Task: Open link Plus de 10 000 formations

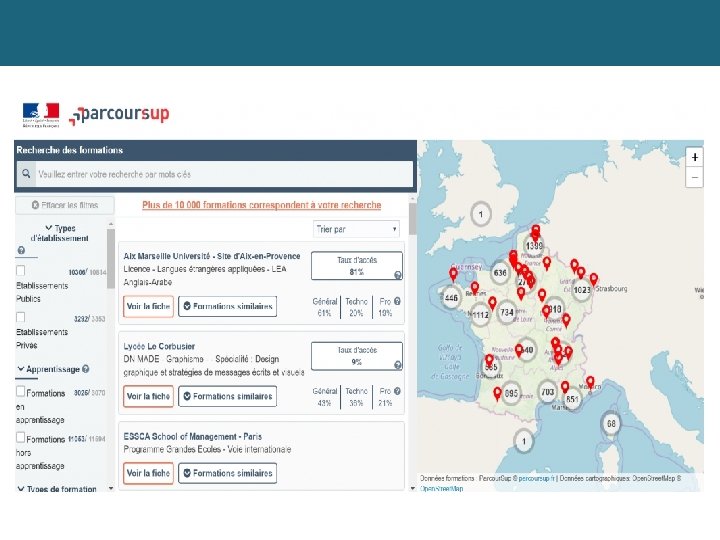Action: [261, 205]
